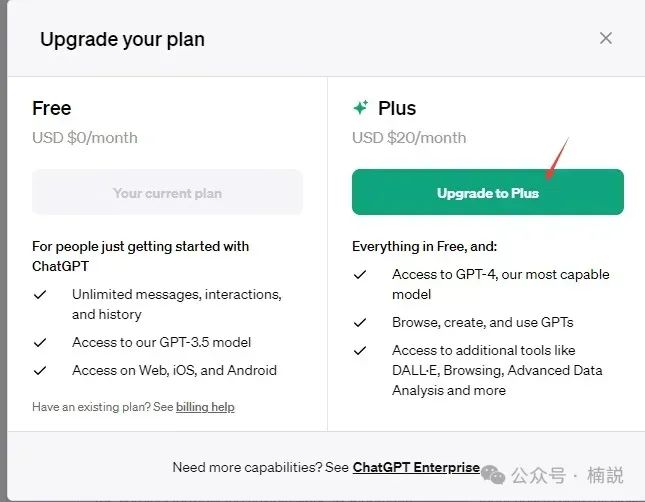
Task: Close the Upgrade your plan dialog
Action: (605, 39)
